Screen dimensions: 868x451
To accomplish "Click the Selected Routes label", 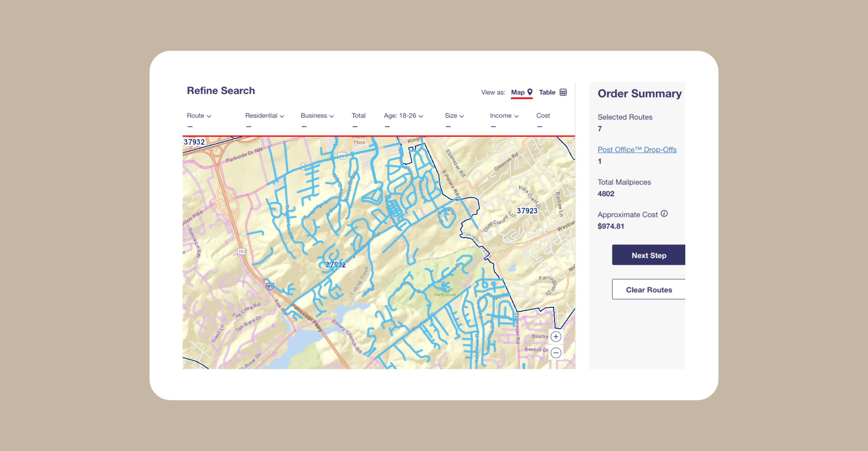I will 625,117.
